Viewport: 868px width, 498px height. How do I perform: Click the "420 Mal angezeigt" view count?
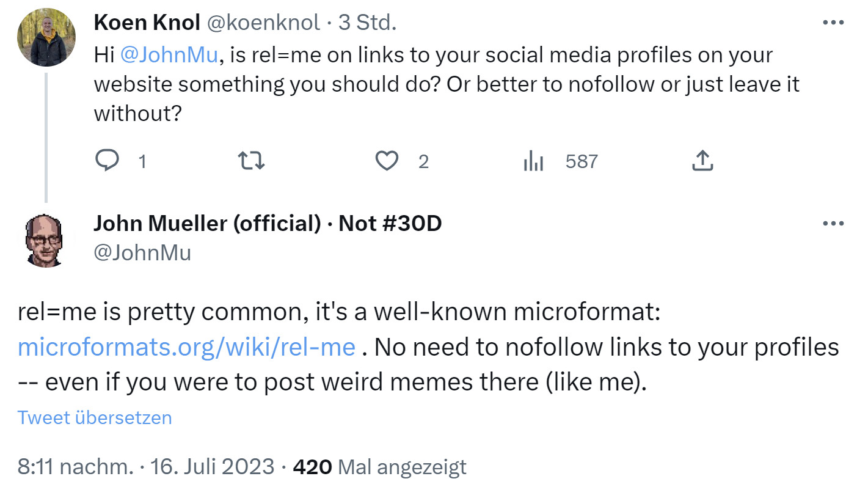point(379,467)
